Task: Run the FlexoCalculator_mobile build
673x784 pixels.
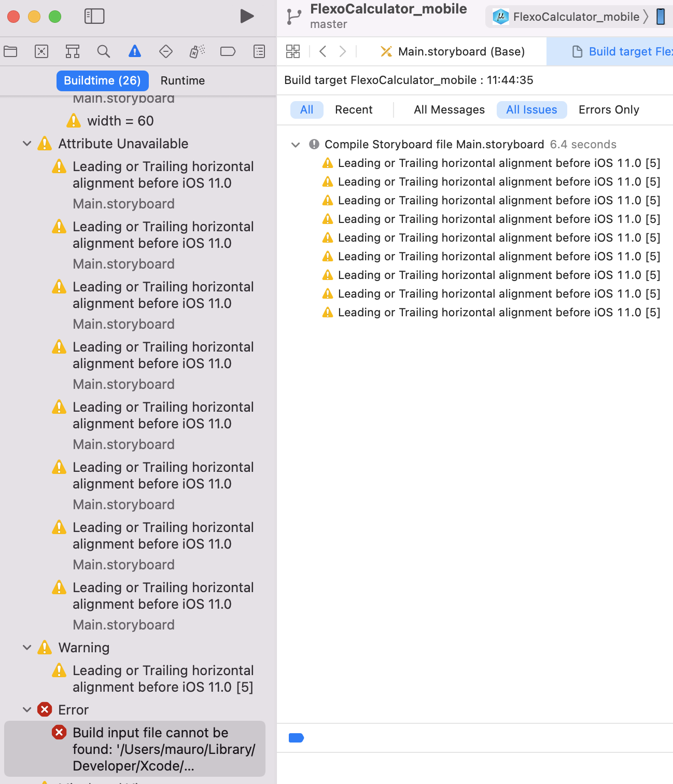Action: (x=247, y=17)
